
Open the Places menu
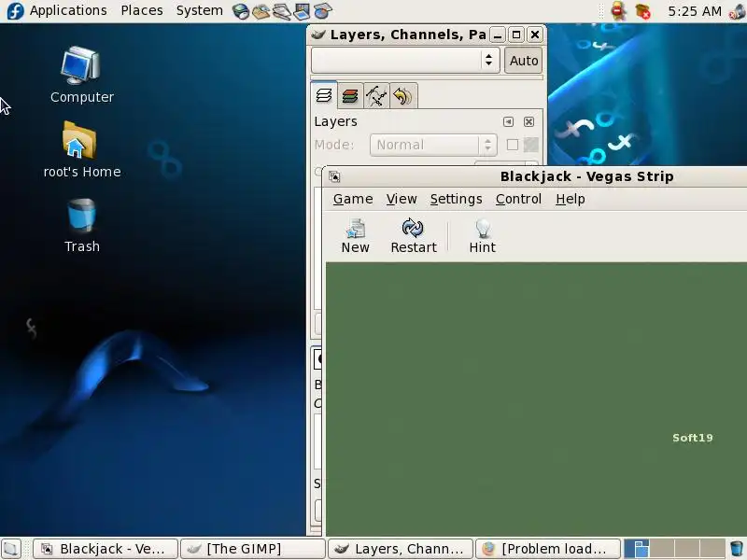point(142,10)
